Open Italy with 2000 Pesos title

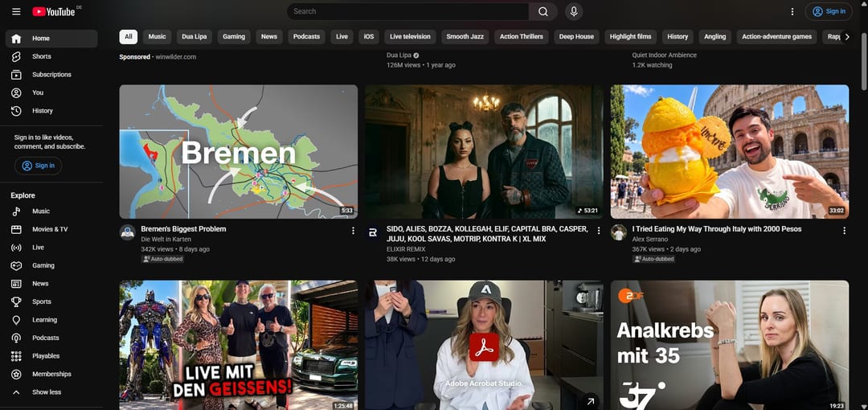click(x=717, y=229)
